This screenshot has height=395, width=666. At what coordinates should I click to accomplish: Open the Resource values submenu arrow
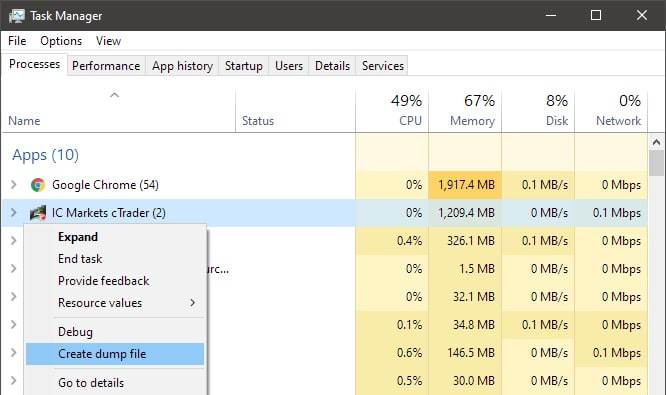pos(192,303)
